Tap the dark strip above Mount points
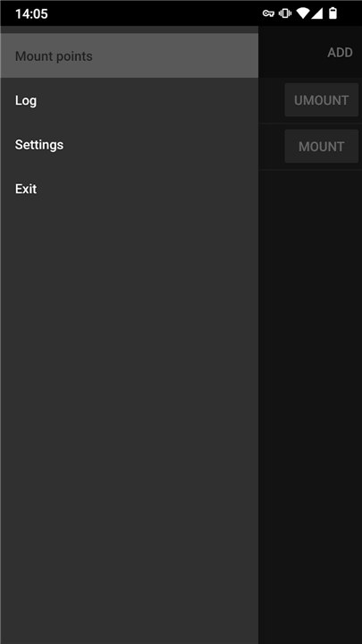 pos(129,30)
